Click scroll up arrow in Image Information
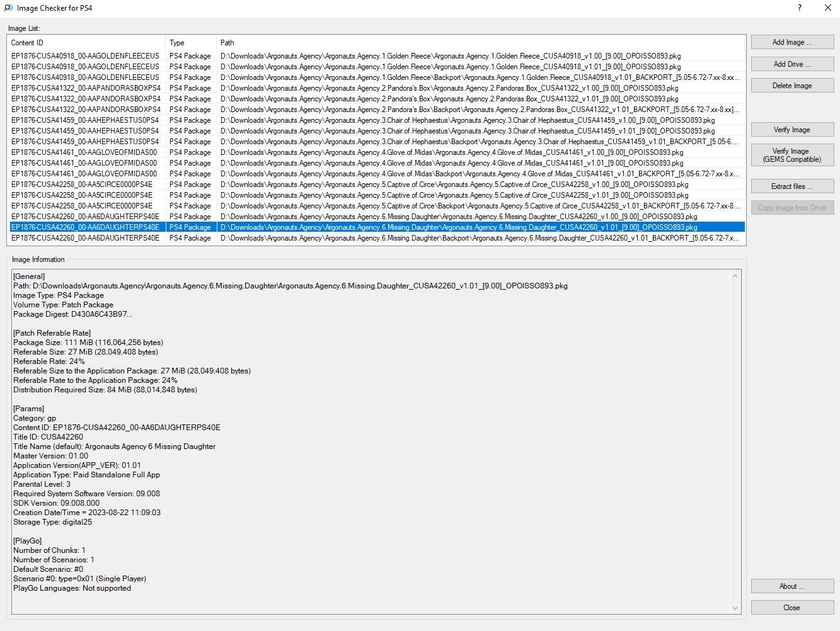 (735, 276)
